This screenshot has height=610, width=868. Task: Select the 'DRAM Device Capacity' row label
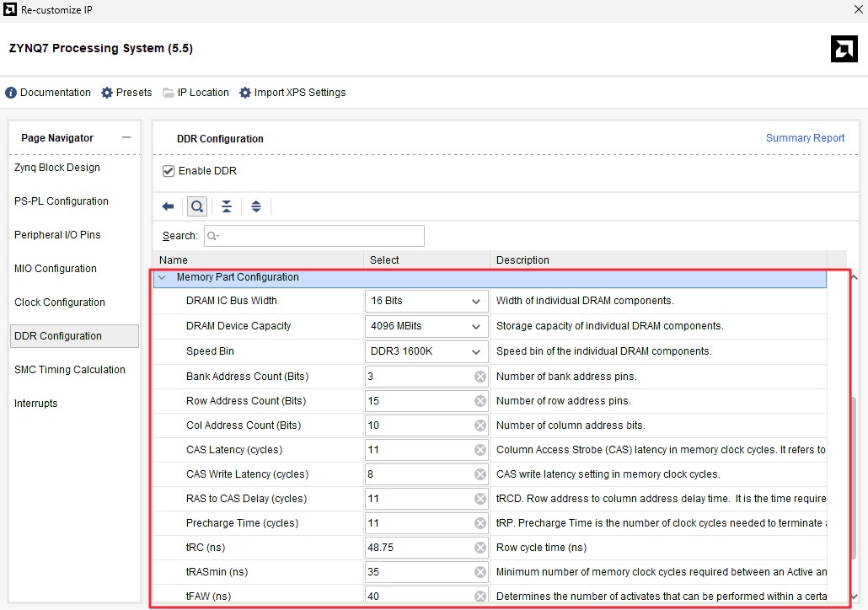pyautogui.click(x=238, y=326)
